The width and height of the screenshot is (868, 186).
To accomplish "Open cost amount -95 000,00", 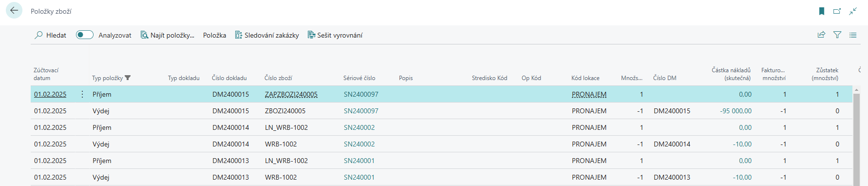I will (736, 111).
